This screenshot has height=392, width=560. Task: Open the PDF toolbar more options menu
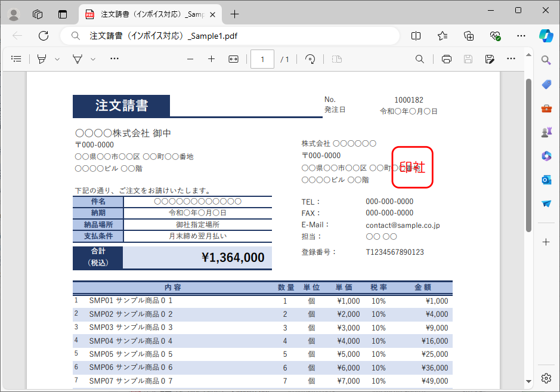coord(511,58)
